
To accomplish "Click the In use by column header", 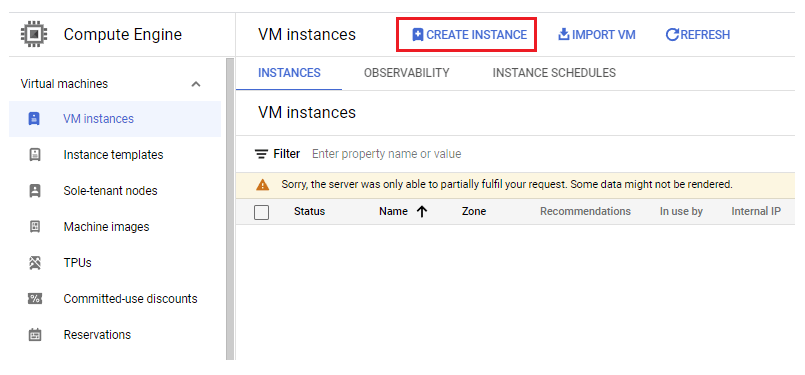I will pos(681,211).
